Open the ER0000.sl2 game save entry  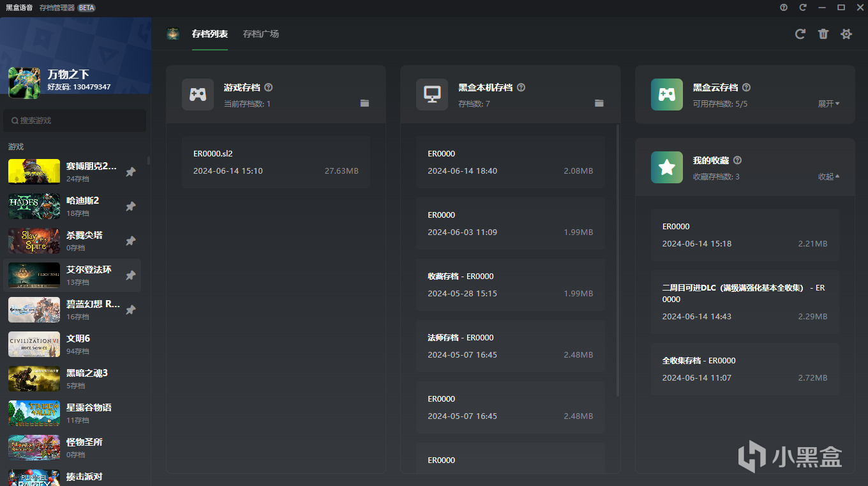coord(276,162)
